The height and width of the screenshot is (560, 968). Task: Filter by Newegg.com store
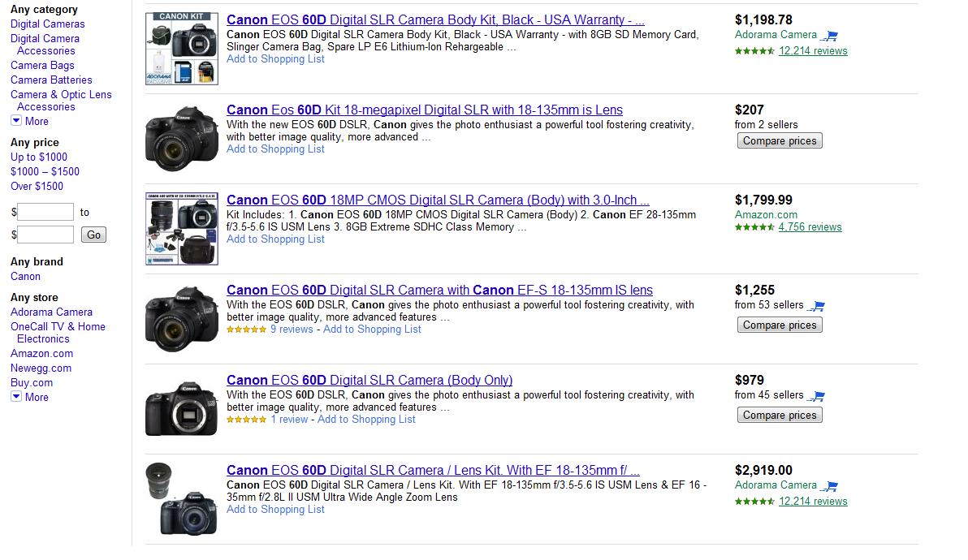point(41,368)
